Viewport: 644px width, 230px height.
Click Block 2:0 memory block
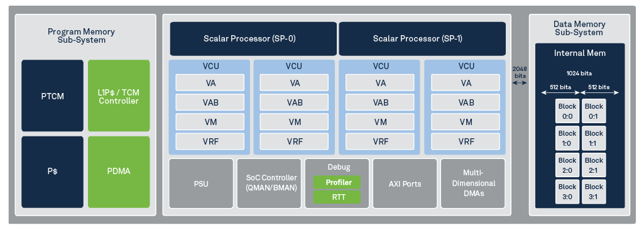pos(567,165)
